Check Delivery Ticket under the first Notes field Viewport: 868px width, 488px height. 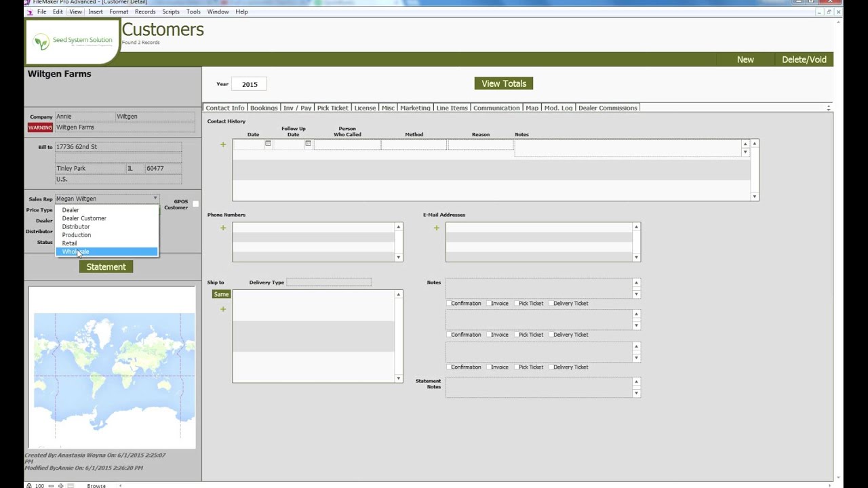551,303
